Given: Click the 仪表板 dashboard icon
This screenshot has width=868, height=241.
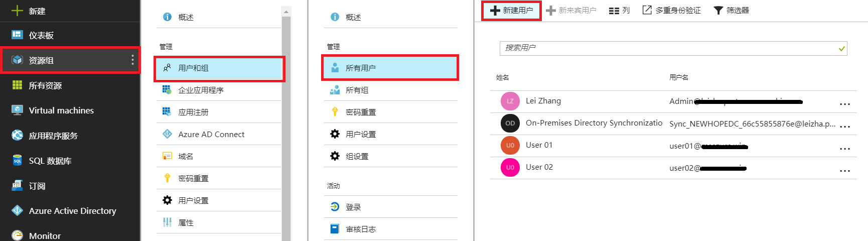Looking at the screenshot, I should tap(18, 35).
